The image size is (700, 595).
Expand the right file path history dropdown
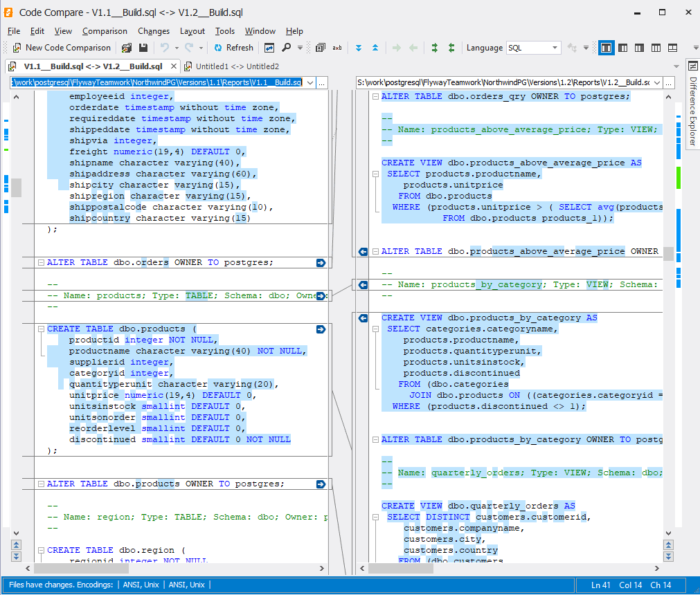tap(656, 82)
